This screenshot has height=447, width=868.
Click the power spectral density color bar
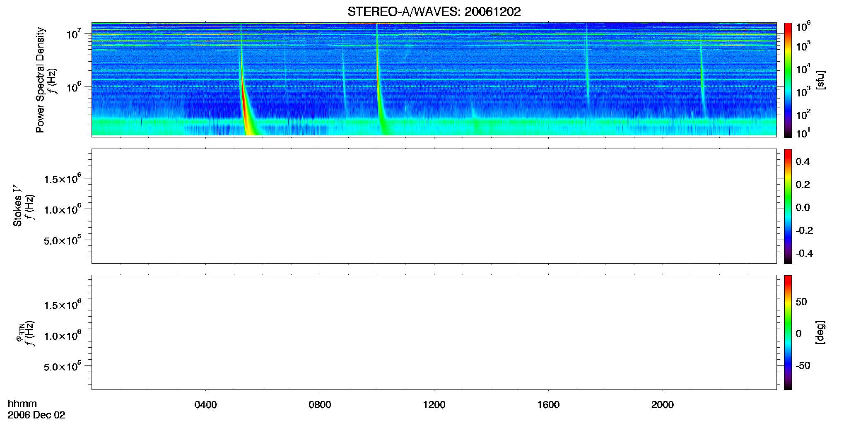tap(788, 80)
